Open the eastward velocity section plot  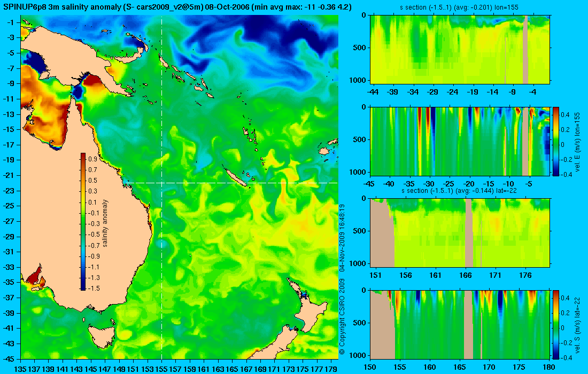(x=460, y=141)
